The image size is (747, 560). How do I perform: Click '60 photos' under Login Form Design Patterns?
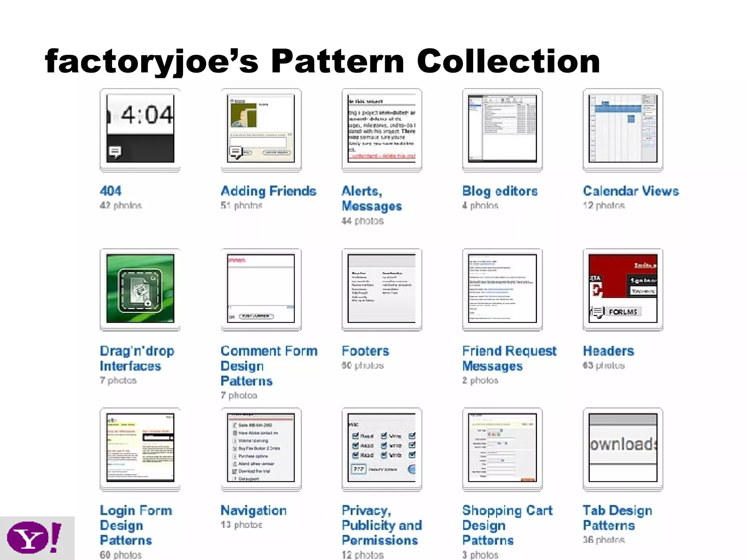coord(121,555)
